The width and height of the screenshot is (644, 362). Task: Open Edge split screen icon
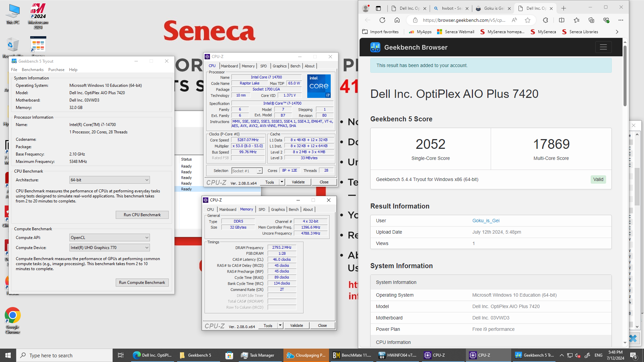tap(561, 20)
